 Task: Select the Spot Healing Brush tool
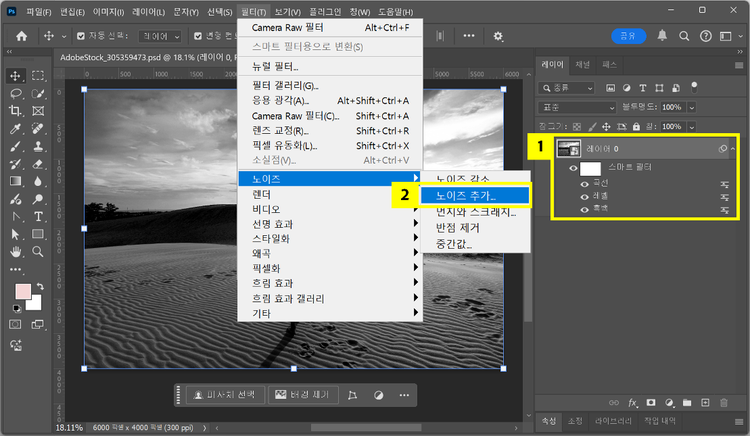(38, 129)
